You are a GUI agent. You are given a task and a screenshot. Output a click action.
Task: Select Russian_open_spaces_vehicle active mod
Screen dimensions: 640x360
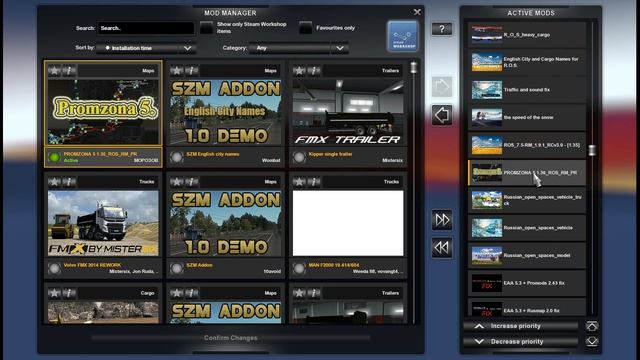pos(527,228)
